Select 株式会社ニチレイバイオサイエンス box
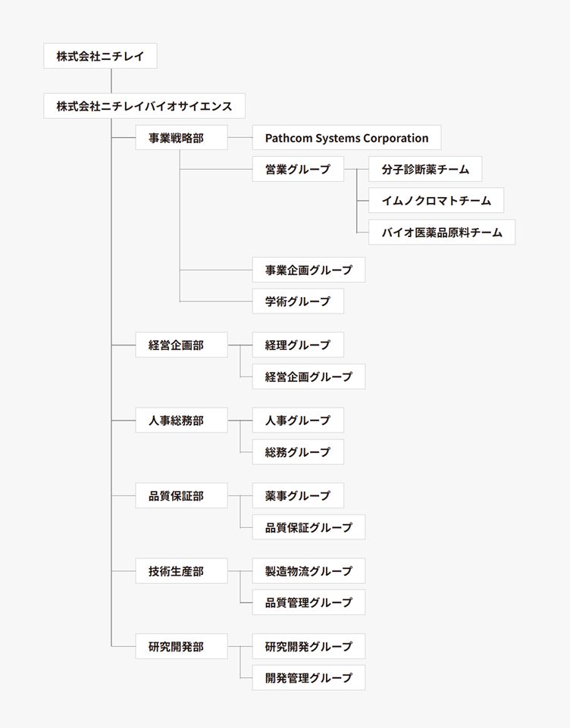Screen dimensions: 570x728 point(144,106)
